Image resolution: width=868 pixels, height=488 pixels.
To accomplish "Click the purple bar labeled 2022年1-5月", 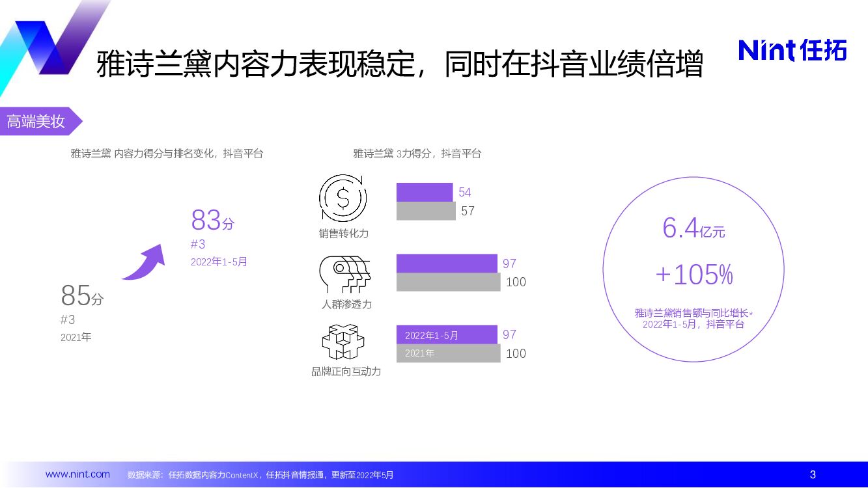I will [x=447, y=335].
